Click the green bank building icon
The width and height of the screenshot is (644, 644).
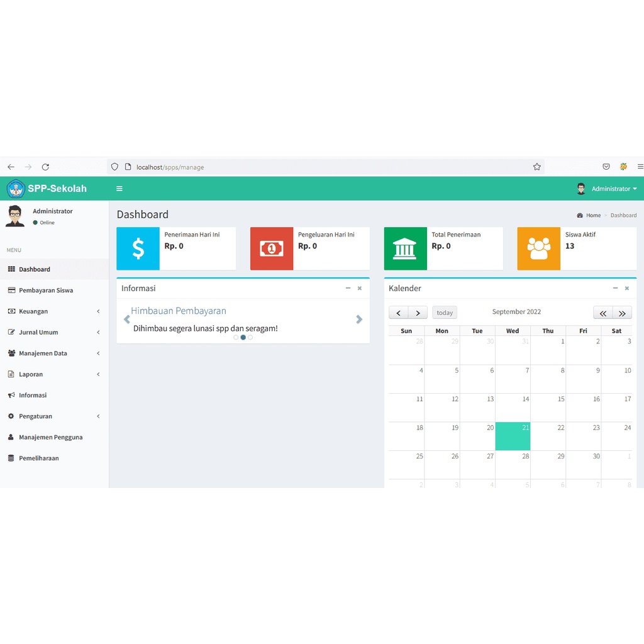405,248
